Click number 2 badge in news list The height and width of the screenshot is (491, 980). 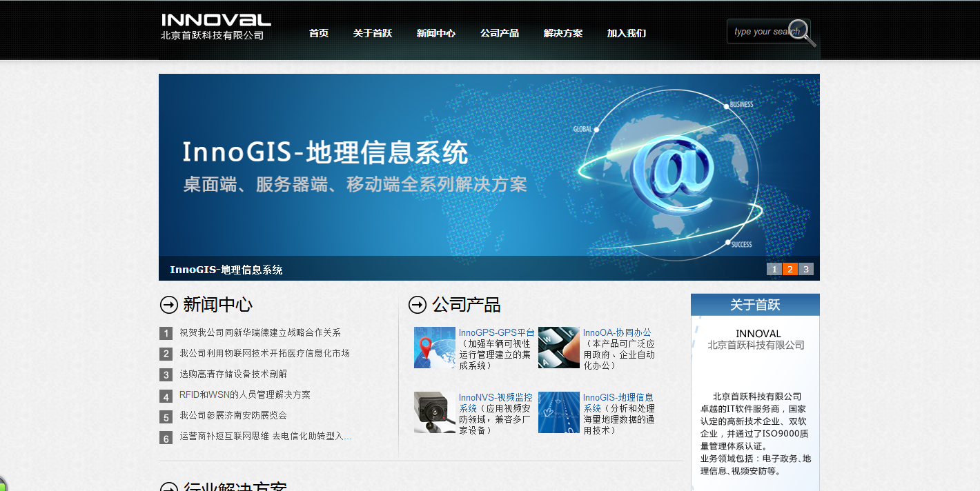click(166, 354)
